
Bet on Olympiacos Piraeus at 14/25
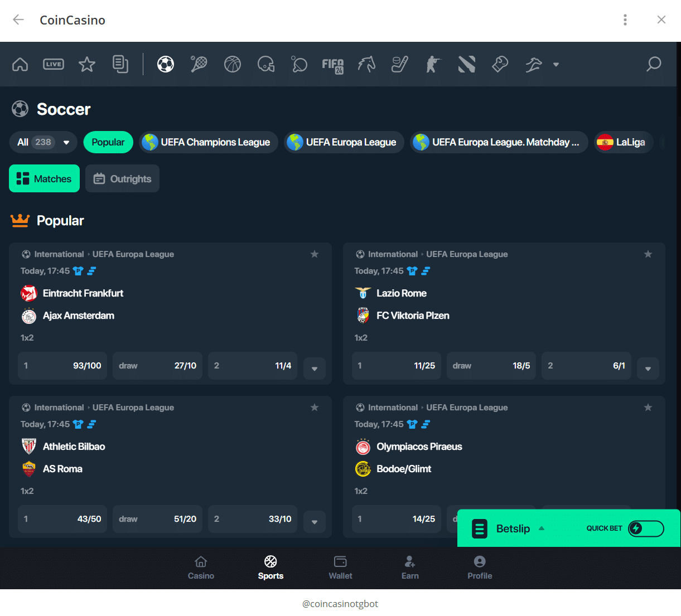397,519
